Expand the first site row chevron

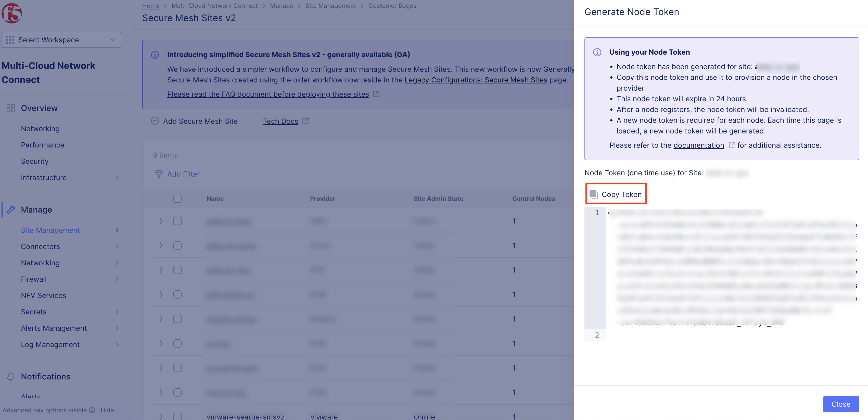point(161,221)
